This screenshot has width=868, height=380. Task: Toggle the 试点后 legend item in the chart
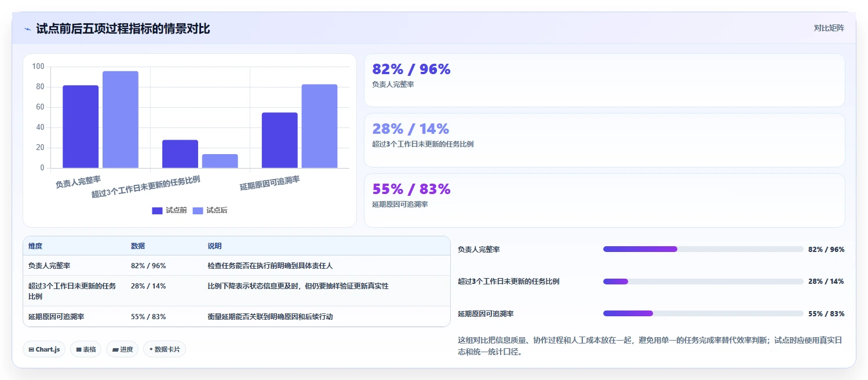[210, 210]
